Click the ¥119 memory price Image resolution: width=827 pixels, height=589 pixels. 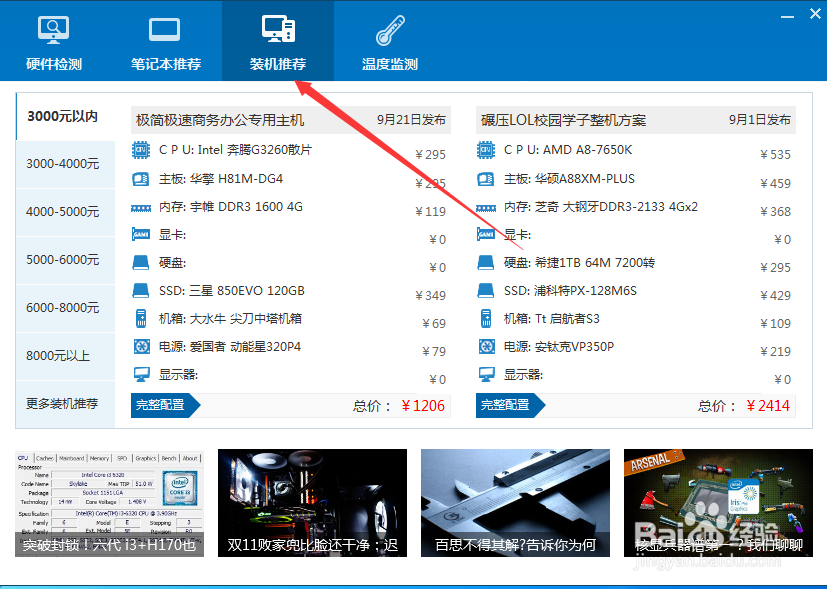pyautogui.click(x=430, y=212)
